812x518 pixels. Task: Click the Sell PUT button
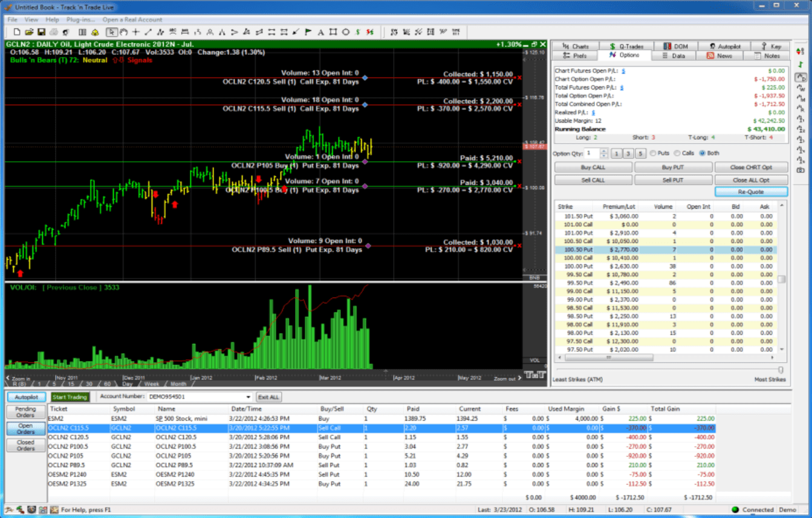tap(672, 180)
